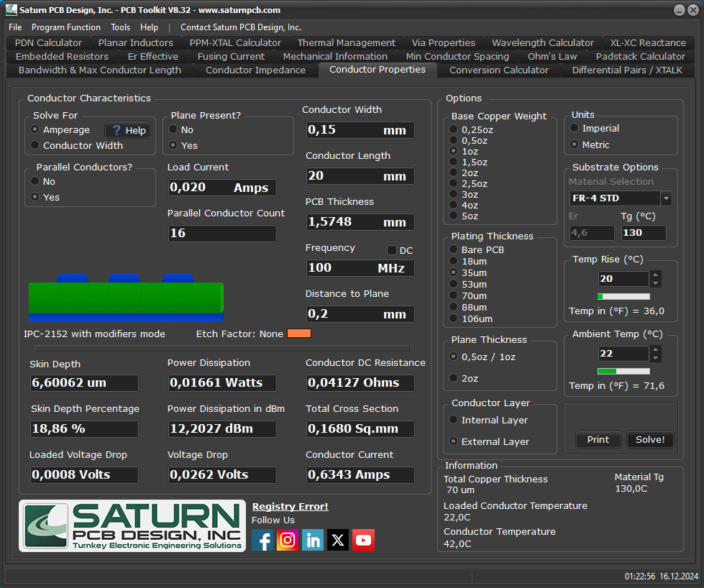Open the Embedded Resistors tab
Viewport: 704px width, 588px height.
click(x=62, y=57)
